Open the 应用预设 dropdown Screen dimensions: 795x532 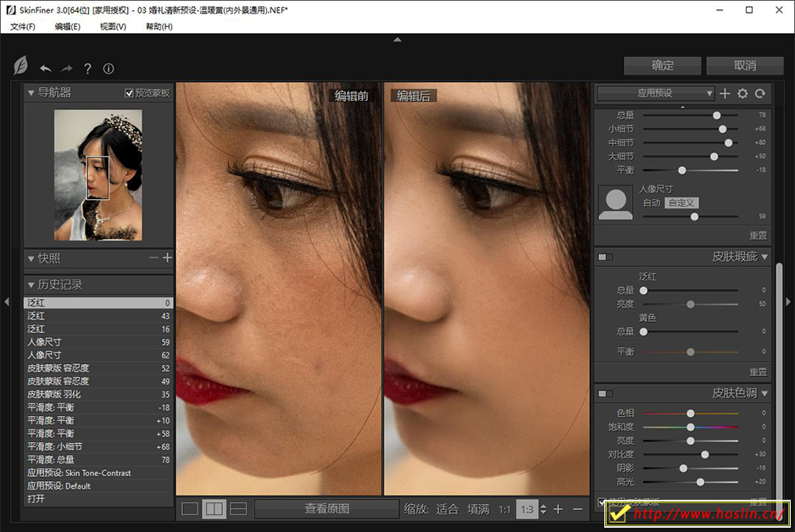tap(656, 93)
